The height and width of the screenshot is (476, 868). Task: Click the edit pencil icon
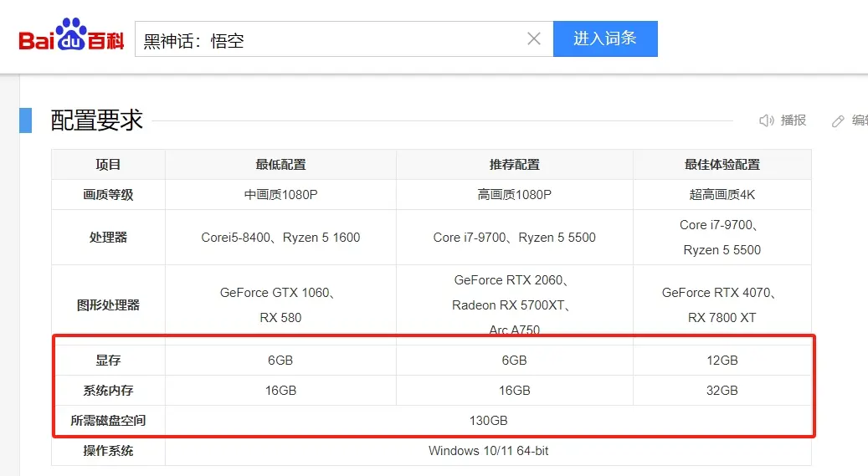tap(838, 120)
